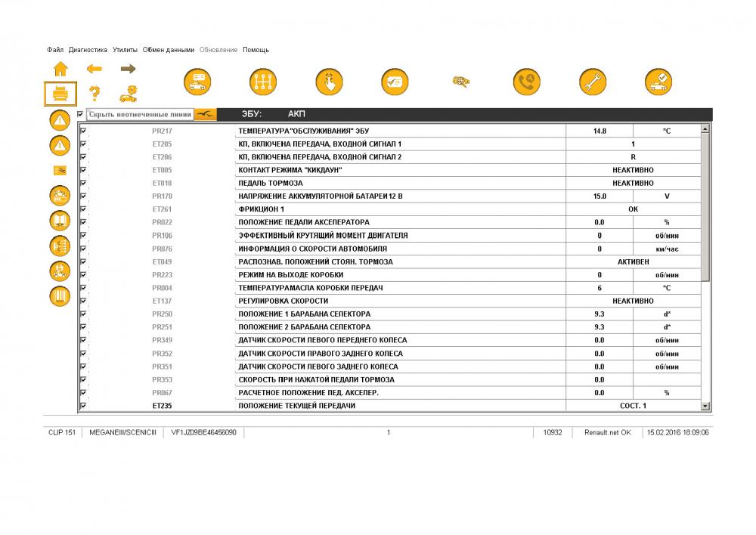Image resolution: width=756 pixels, height=535 pixels.
Task: Open the wrench repair icon
Action: [x=593, y=82]
